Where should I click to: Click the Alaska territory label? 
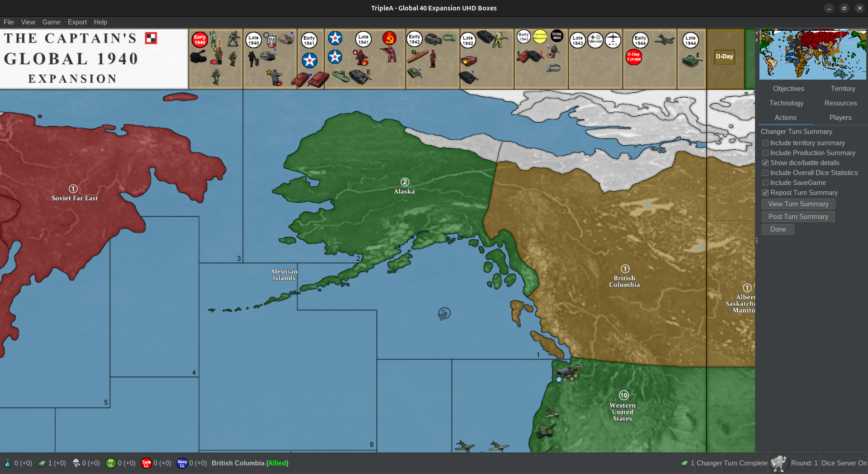pyautogui.click(x=404, y=191)
